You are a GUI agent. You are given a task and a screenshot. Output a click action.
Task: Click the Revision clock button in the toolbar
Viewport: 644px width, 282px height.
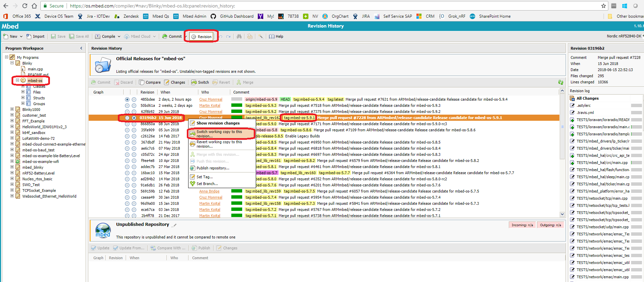[x=201, y=37]
